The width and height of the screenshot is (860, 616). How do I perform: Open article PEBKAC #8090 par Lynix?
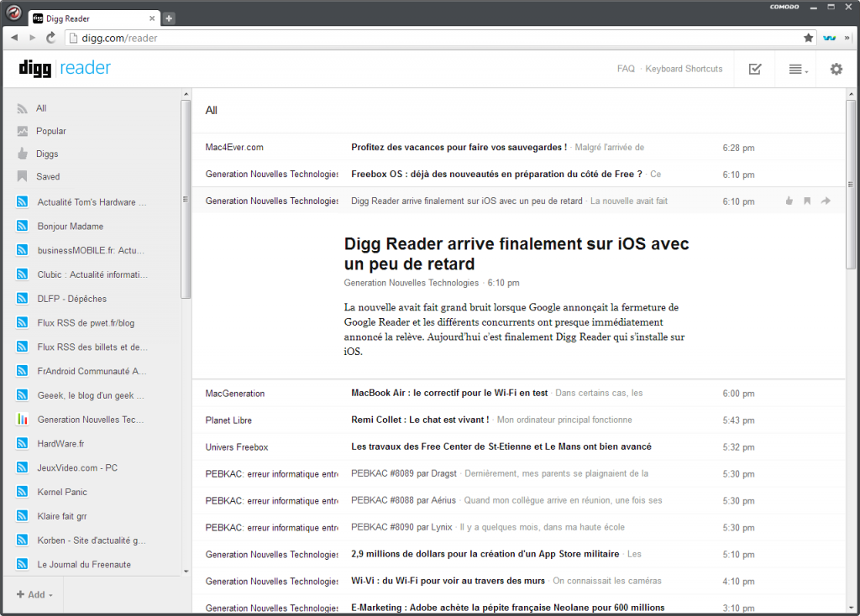pos(401,527)
